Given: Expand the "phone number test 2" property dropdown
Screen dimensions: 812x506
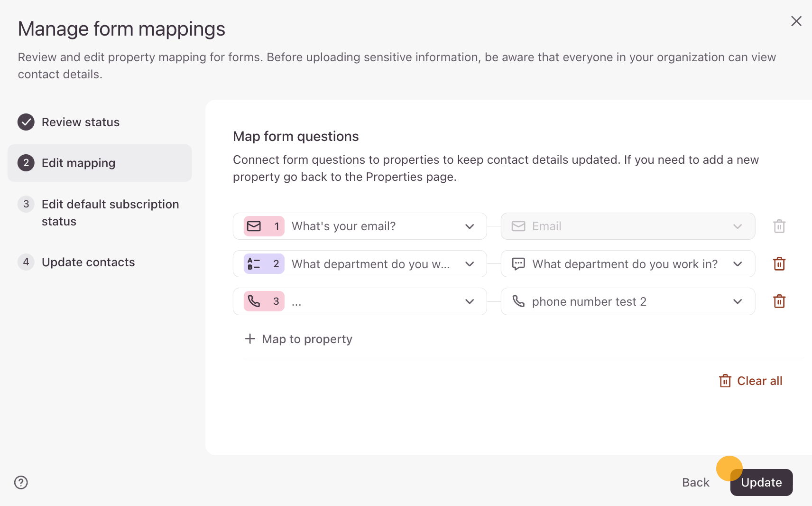Looking at the screenshot, I should click(x=737, y=301).
